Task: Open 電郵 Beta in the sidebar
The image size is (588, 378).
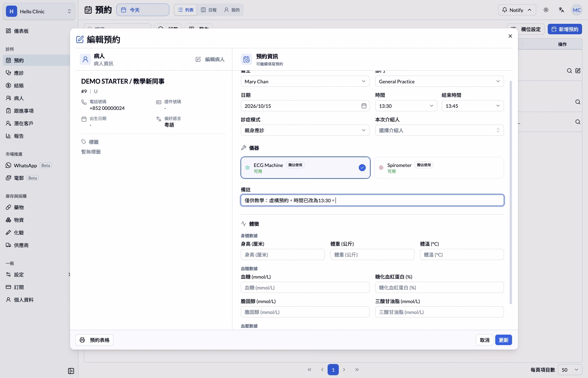Action: point(36,178)
